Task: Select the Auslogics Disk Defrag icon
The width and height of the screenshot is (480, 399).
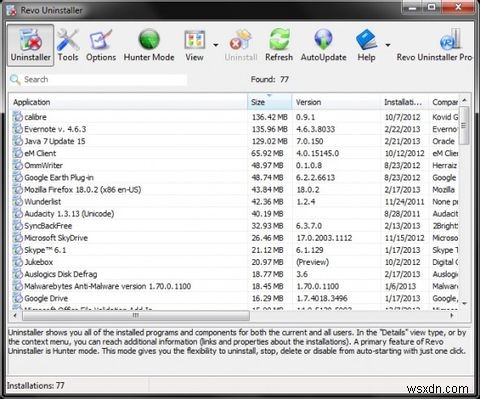Action: (x=17, y=274)
